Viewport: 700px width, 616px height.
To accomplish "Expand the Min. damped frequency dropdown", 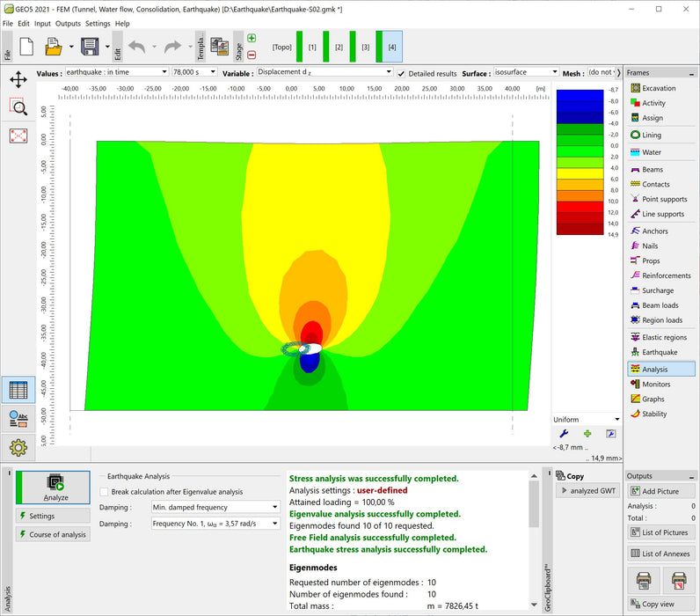I will point(274,508).
